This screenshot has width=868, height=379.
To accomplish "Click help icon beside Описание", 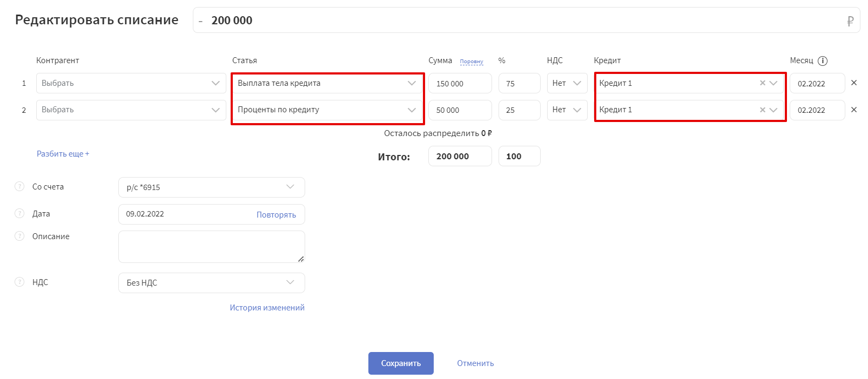I will 19,236.
